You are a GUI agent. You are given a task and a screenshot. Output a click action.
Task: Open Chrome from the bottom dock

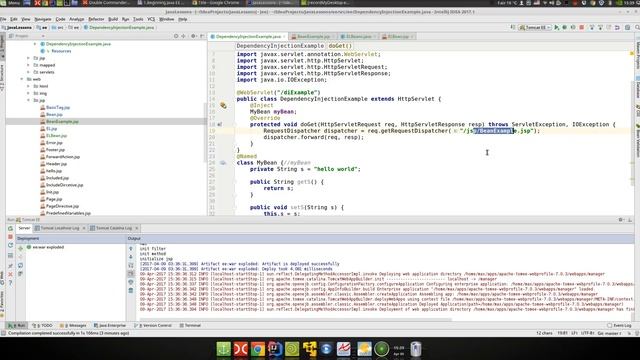click(258, 349)
